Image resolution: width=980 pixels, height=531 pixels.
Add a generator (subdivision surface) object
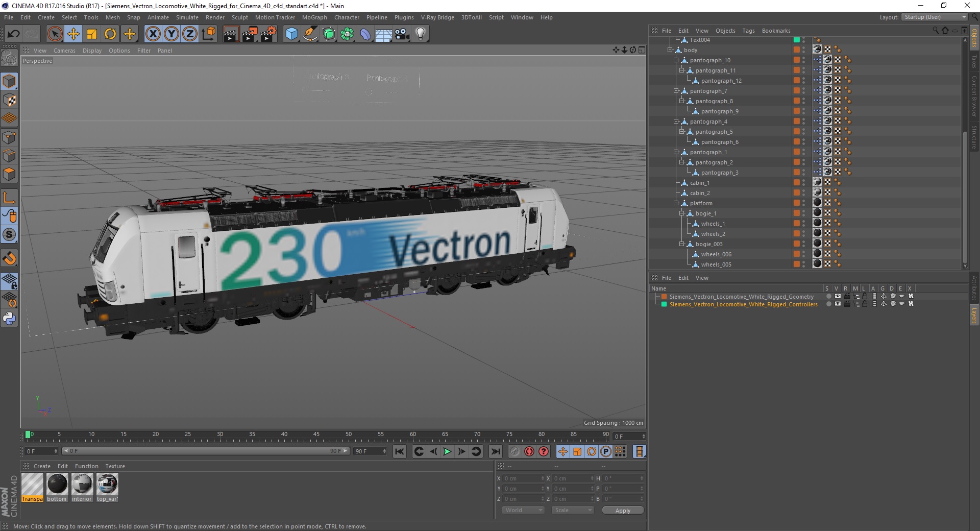[x=329, y=34]
